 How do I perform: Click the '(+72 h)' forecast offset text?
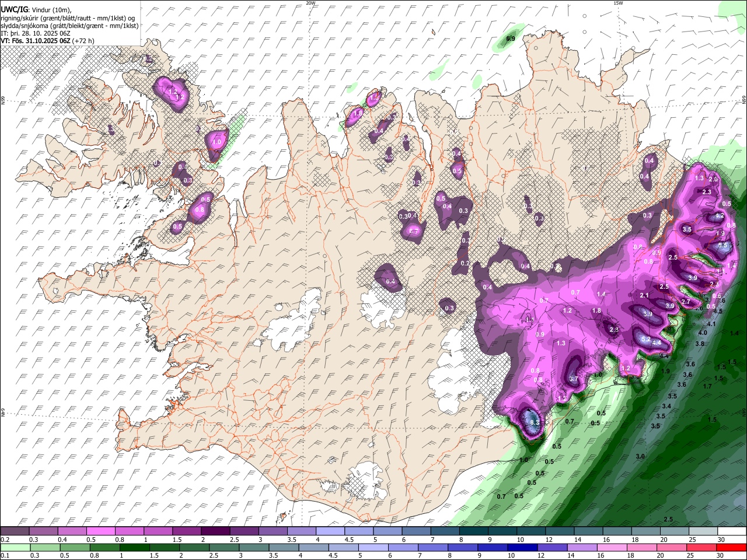tap(85, 41)
